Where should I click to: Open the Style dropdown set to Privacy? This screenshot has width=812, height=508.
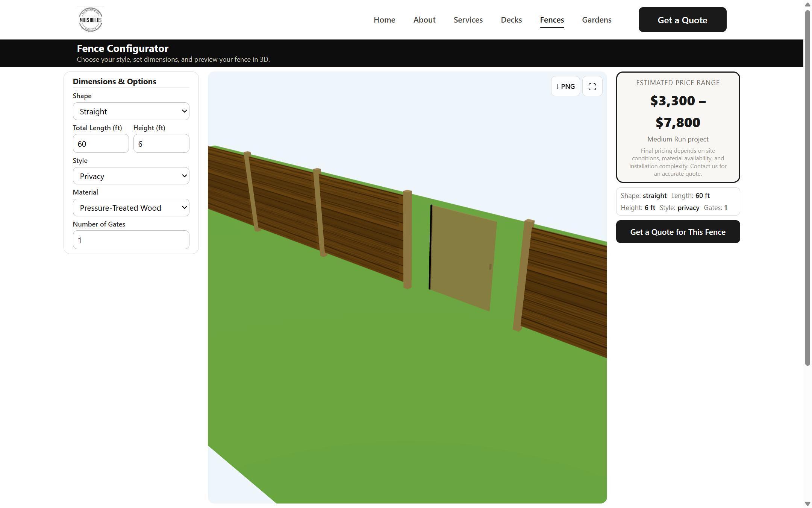(131, 176)
